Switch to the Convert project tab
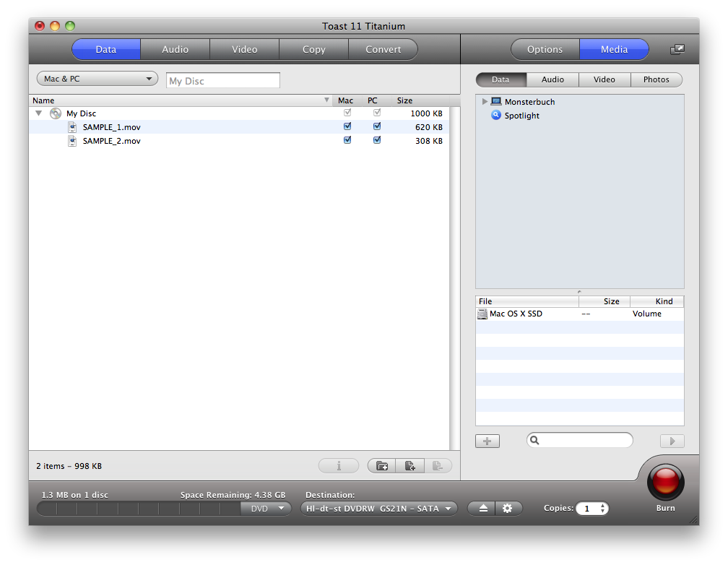The height and width of the screenshot is (565, 728). point(383,49)
